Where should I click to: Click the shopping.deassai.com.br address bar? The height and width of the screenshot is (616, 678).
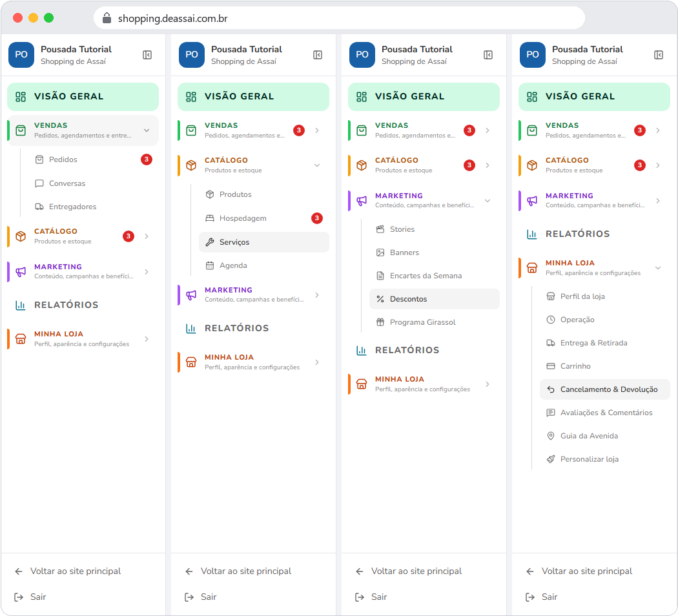(x=339, y=18)
